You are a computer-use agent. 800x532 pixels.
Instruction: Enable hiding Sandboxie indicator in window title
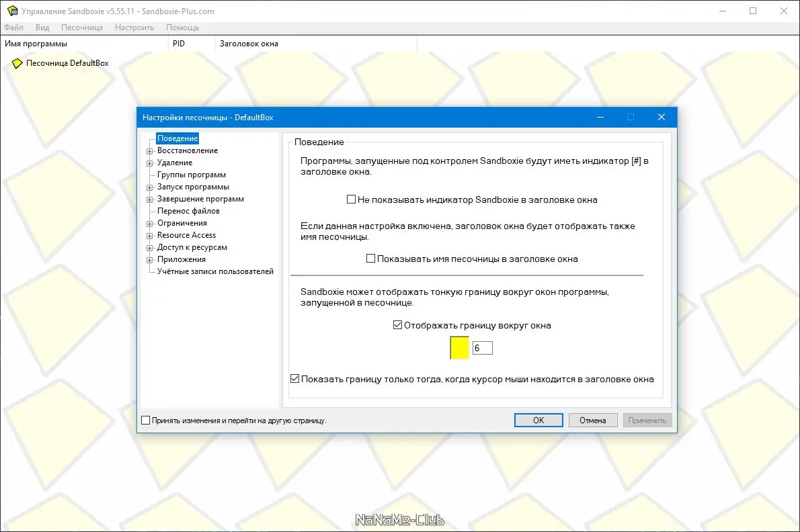[351, 199]
